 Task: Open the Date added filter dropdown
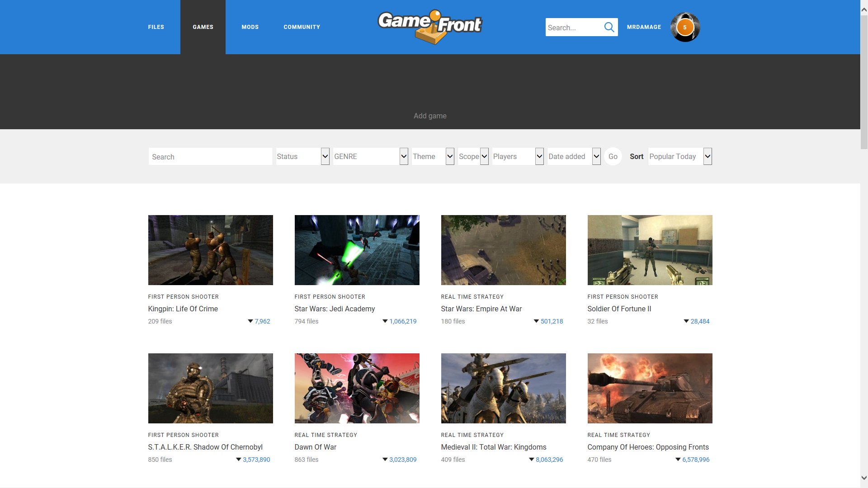pyautogui.click(x=574, y=156)
